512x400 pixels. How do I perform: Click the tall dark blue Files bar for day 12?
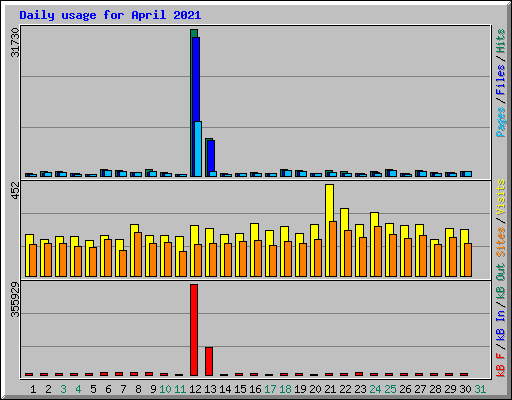[196, 80]
